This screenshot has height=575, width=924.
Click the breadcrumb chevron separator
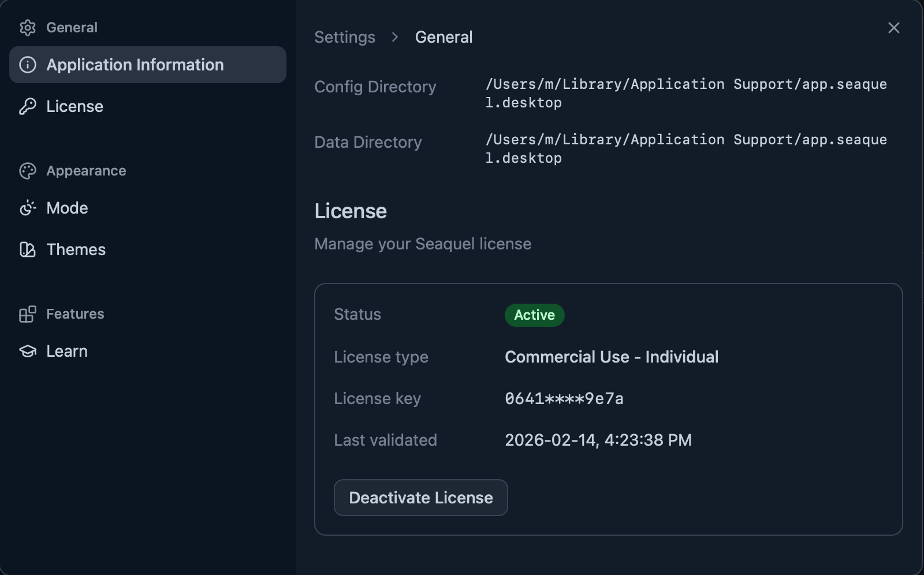[x=395, y=37]
